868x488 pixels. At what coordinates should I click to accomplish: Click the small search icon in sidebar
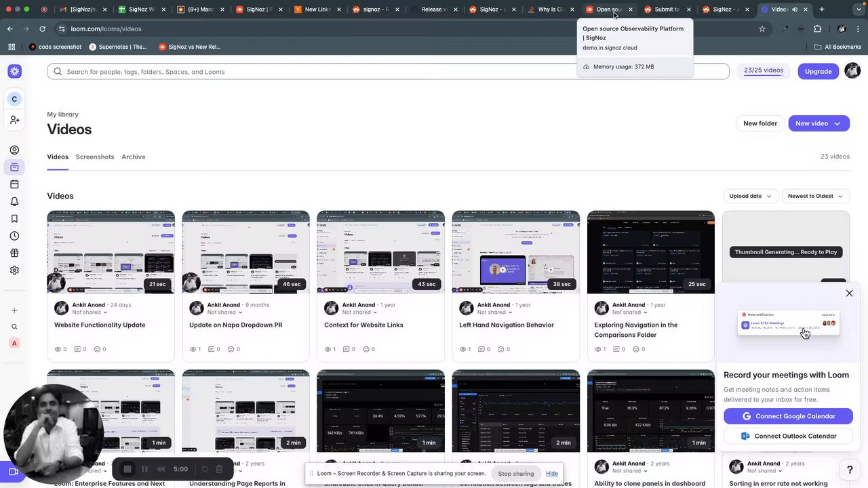pos(14,327)
